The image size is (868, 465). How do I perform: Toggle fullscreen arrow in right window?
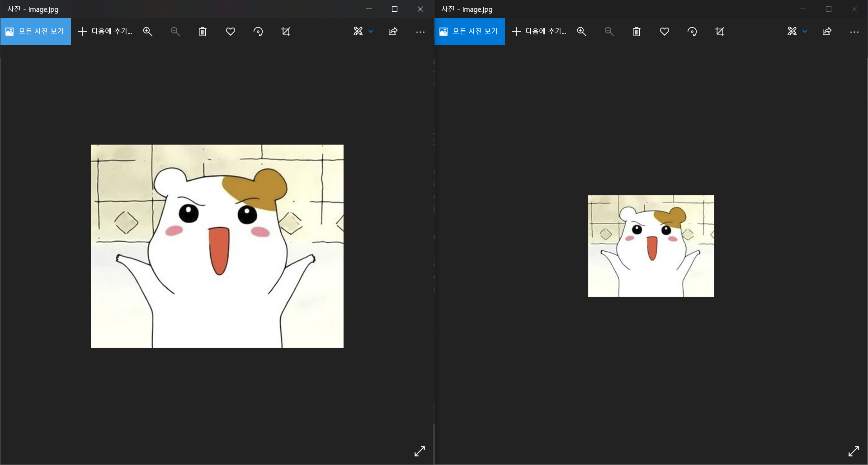pyautogui.click(x=854, y=451)
